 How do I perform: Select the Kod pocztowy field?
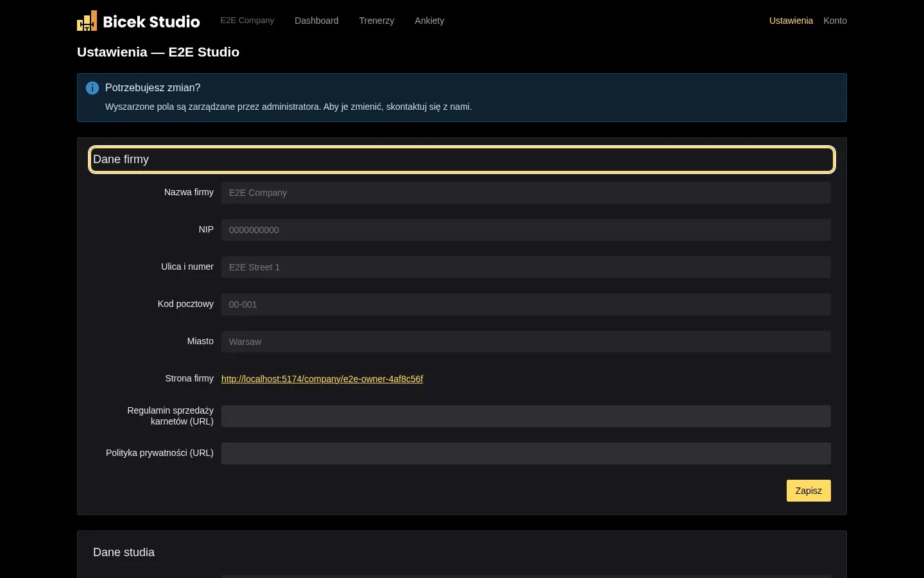click(x=526, y=304)
